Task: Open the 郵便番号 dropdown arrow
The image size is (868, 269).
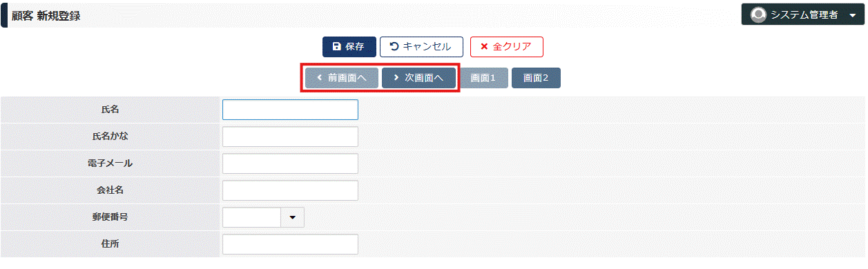Action: click(x=292, y=217)
